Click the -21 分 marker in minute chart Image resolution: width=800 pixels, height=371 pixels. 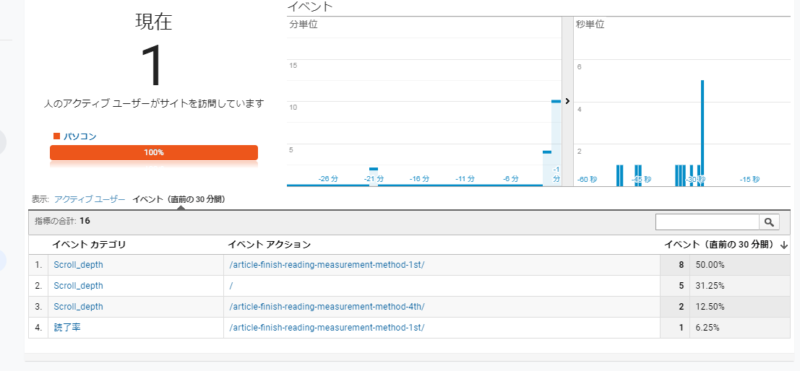tap(373, 169)
